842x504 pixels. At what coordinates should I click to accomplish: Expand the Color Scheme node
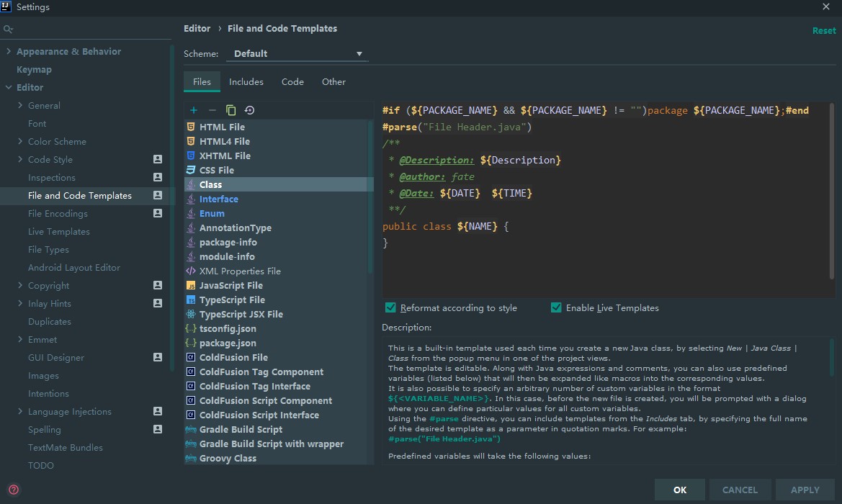20,141
